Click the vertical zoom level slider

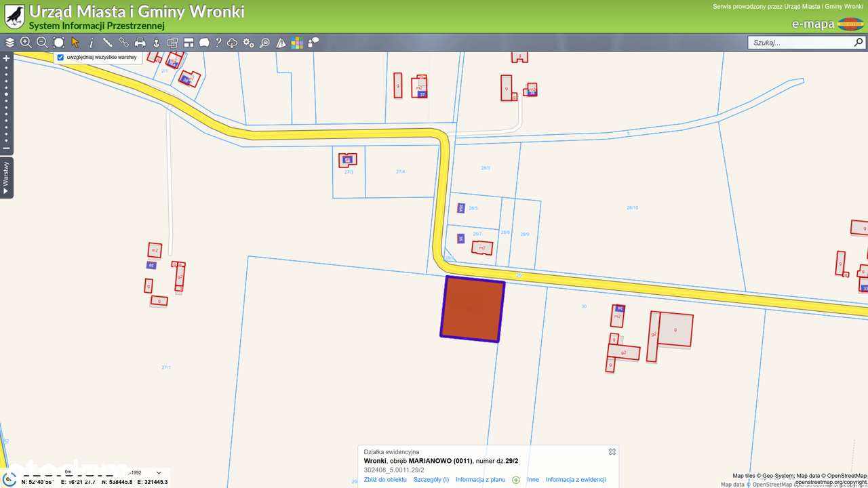(x=7, y=104)
